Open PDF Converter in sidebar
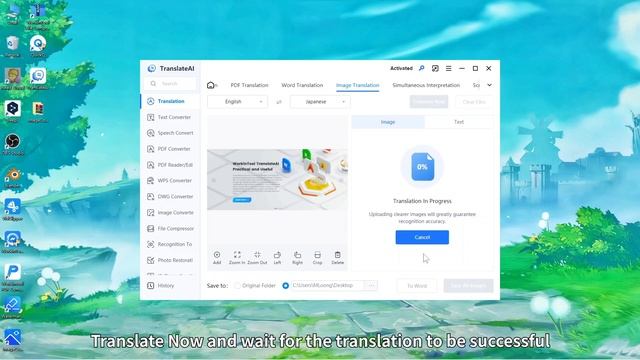640x360 pixels. (170, 149)
